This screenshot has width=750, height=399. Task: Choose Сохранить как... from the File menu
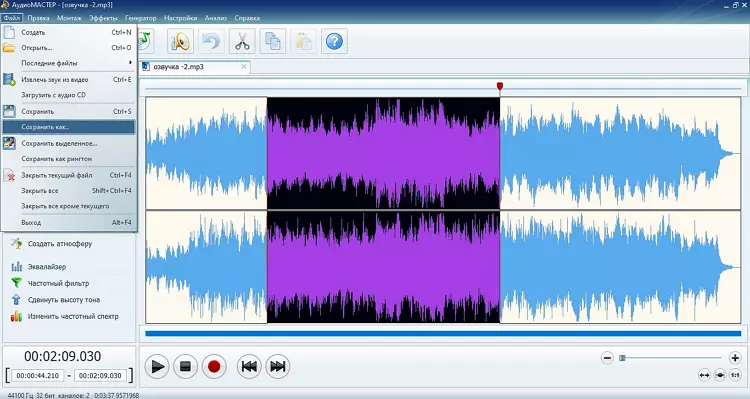[x=69, y=127]
